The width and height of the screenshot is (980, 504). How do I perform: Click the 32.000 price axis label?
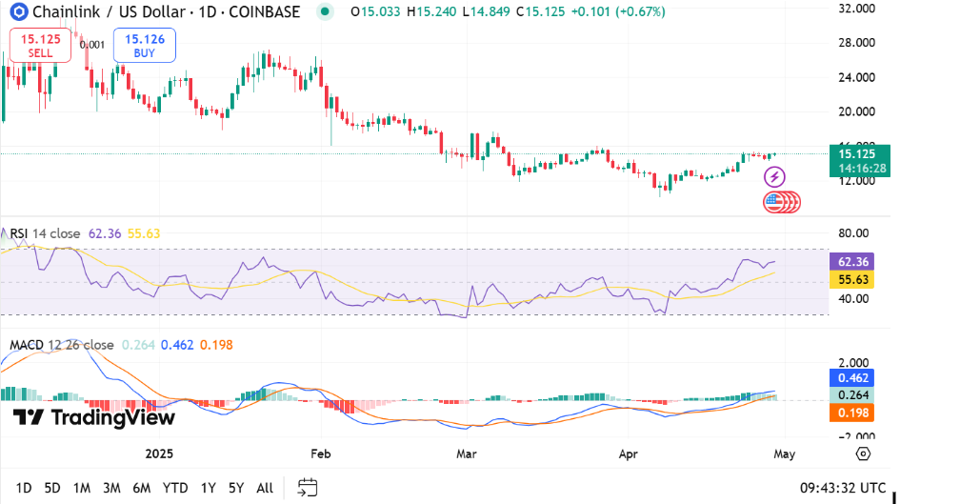pos(856,9)
